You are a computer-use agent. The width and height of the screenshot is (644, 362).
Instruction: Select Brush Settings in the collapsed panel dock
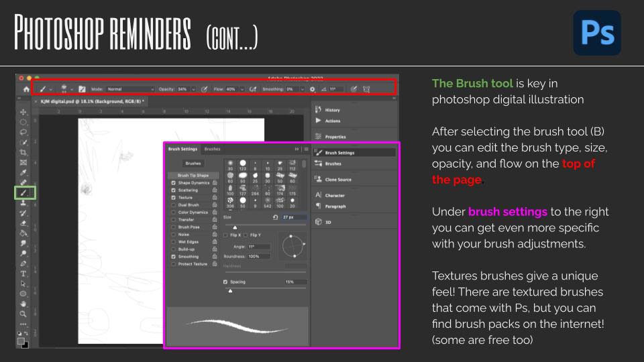(354, 153)
